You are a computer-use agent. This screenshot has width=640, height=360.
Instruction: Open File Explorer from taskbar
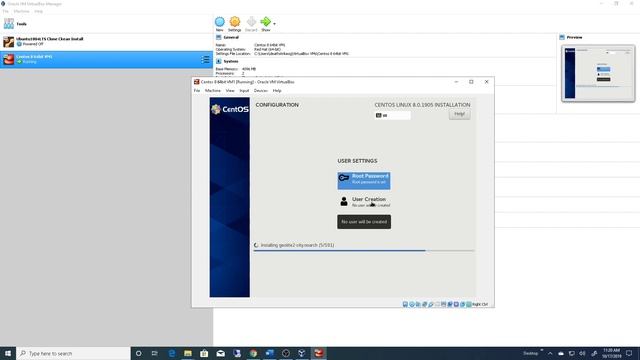tap(188, 353)
